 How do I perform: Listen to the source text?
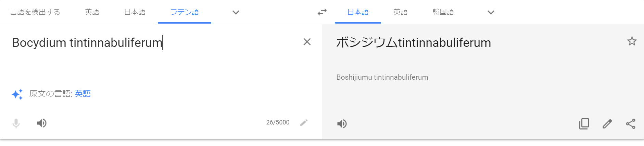42,123
